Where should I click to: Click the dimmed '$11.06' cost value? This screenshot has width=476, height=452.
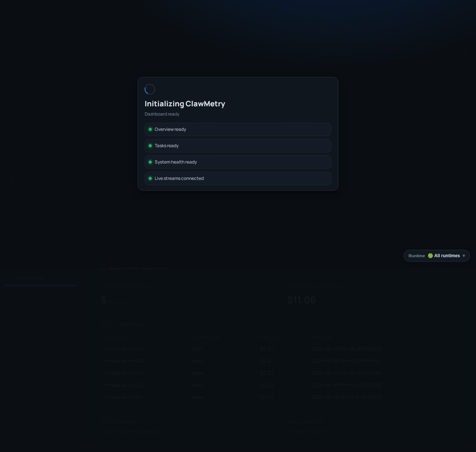click(302, 300)
